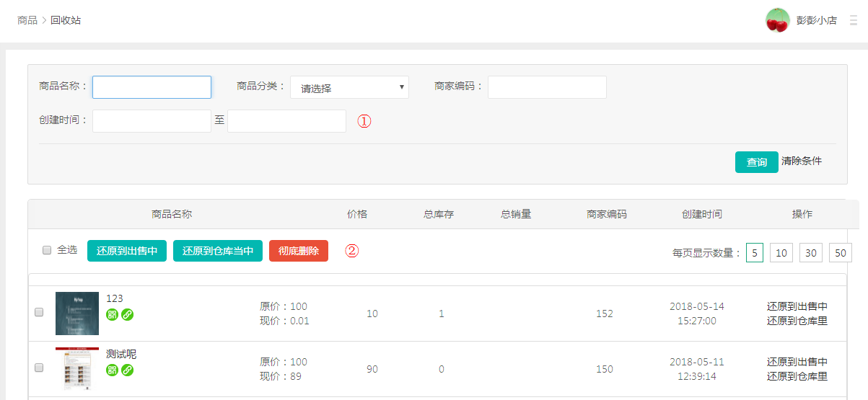
Task: Click the link icon under product 123
Action: coord(127,314)
